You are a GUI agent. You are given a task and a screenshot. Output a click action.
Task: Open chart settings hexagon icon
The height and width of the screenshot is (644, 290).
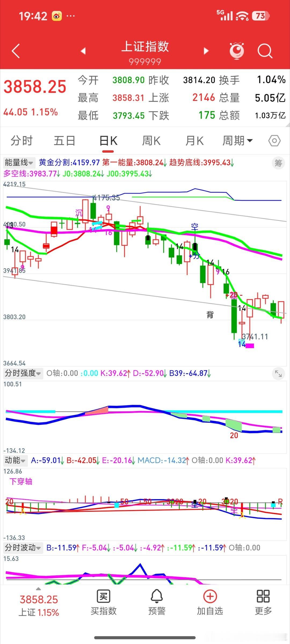point(274,141)
